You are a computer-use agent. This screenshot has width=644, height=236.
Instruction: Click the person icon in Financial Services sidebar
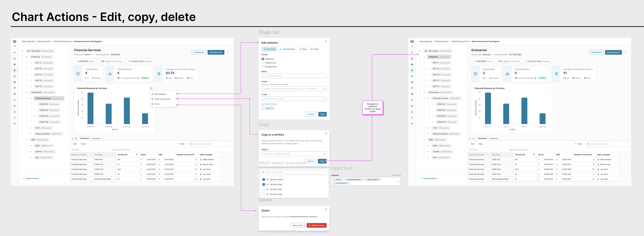click(15, 112)
